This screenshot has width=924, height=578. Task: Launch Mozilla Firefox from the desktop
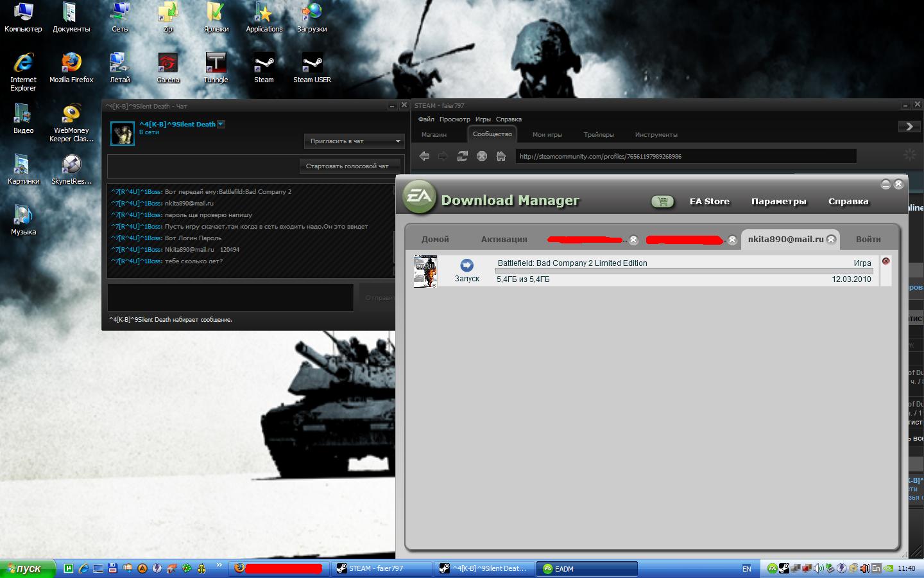tap(71, 69)
